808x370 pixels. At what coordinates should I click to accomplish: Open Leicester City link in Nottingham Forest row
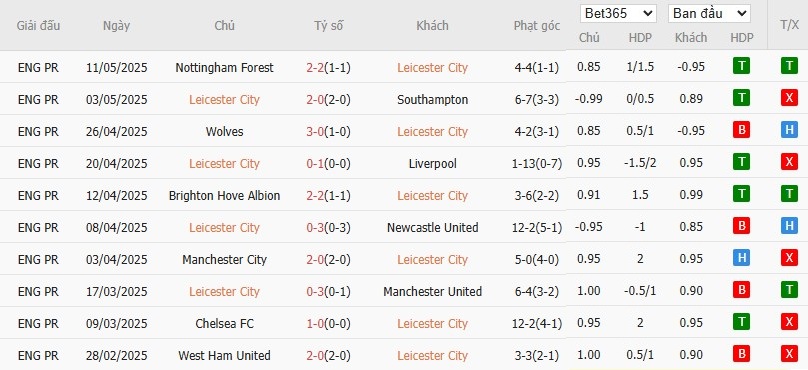432,68
